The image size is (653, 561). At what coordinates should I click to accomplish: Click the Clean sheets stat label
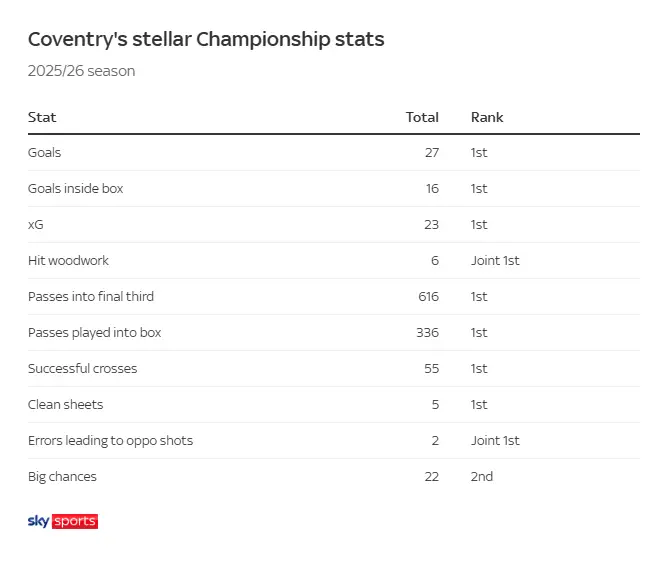point(65,405)
